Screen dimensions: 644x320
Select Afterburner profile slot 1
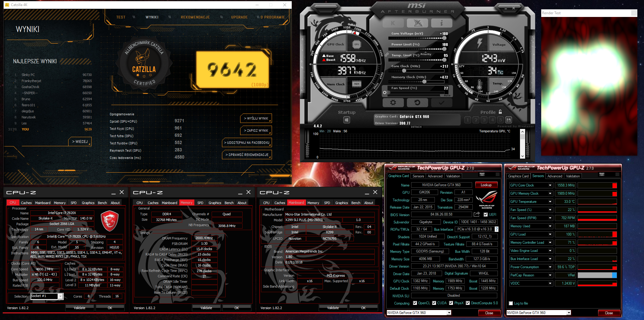pos(468,120)
